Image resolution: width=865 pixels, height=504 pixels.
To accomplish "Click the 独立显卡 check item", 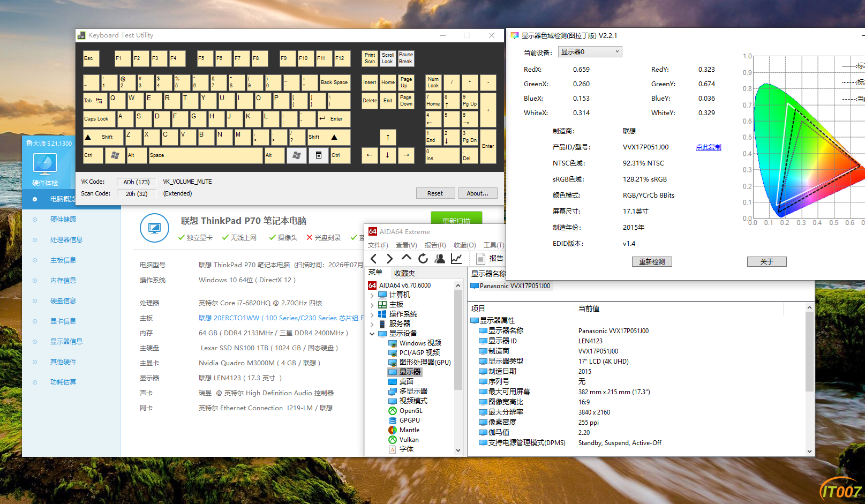I will (x=195, y=237).
